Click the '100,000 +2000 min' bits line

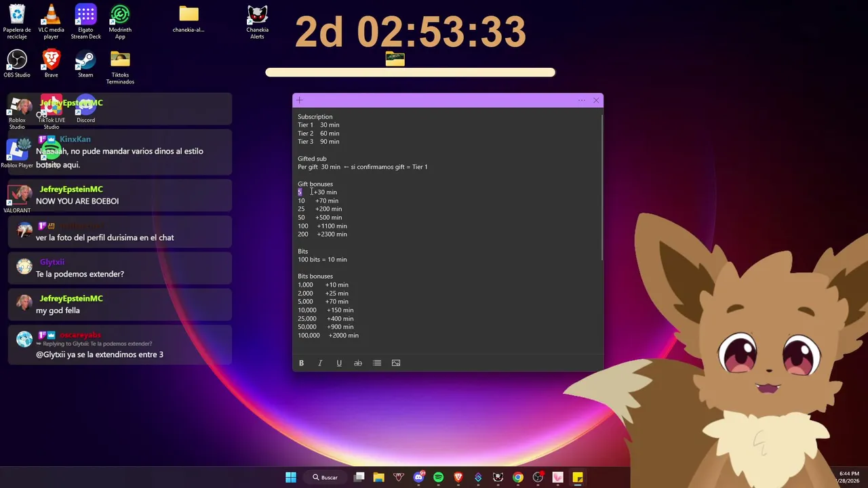[328, 335]
